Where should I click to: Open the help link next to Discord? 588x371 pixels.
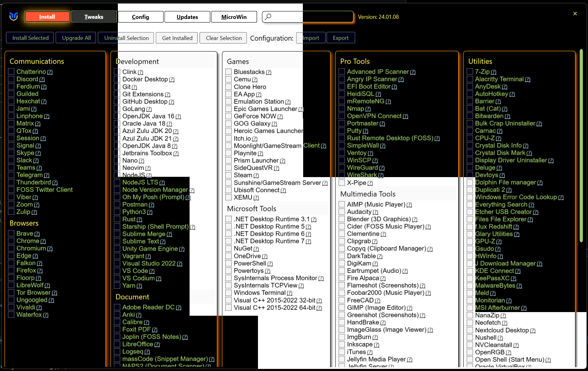coord(42,79)
